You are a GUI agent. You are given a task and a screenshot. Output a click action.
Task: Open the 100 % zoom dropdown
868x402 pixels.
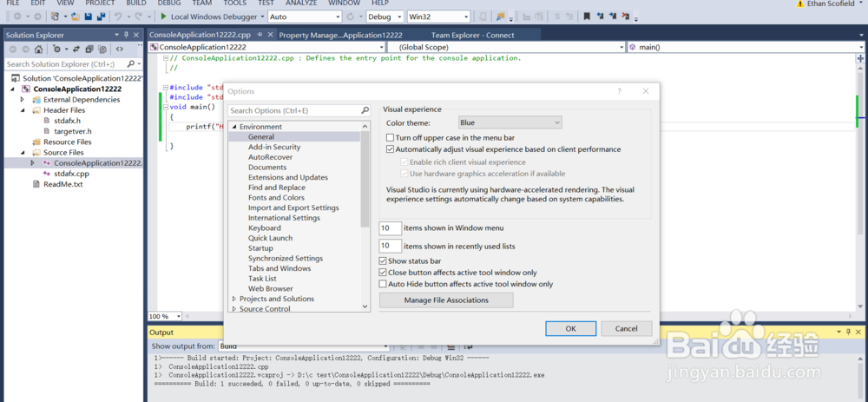pos(164,316)
